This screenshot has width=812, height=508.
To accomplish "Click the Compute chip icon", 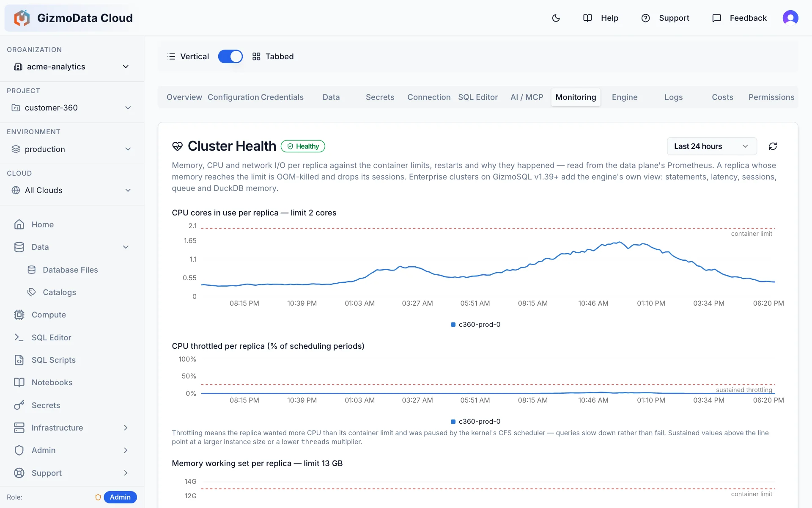I will (19, 315).
